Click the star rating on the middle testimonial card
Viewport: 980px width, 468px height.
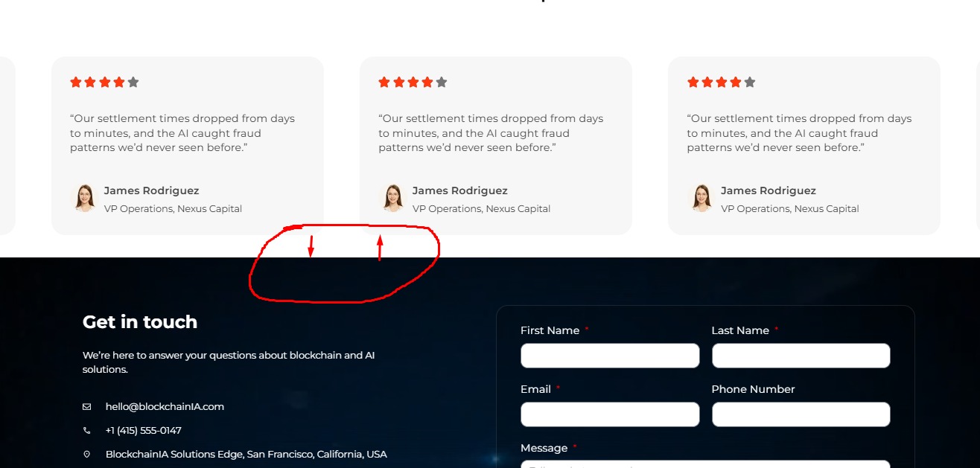[x=413, y=83]
